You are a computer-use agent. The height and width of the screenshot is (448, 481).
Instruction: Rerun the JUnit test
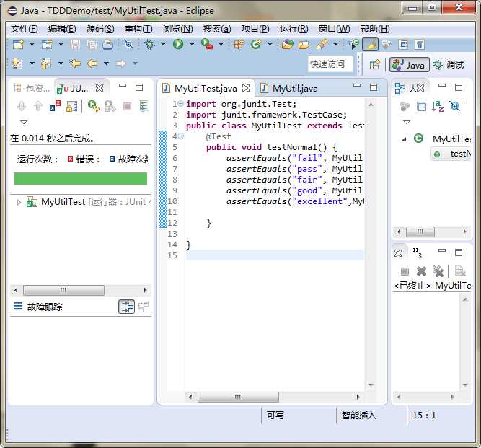click(x=93, y=106)
